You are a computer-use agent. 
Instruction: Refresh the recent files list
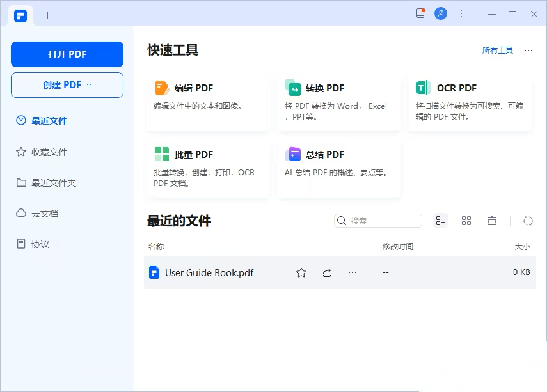(x=528, y=221)
